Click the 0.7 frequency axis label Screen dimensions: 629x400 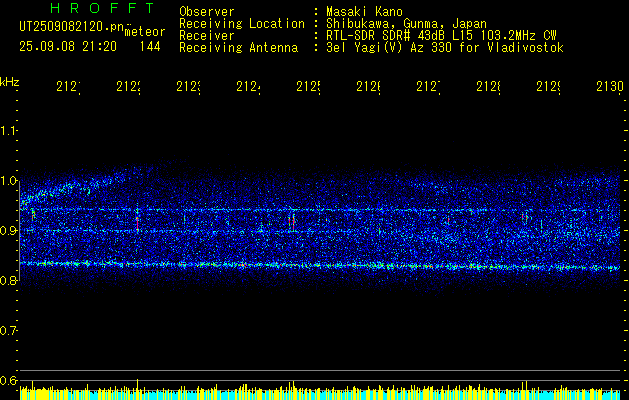(9, 331)
